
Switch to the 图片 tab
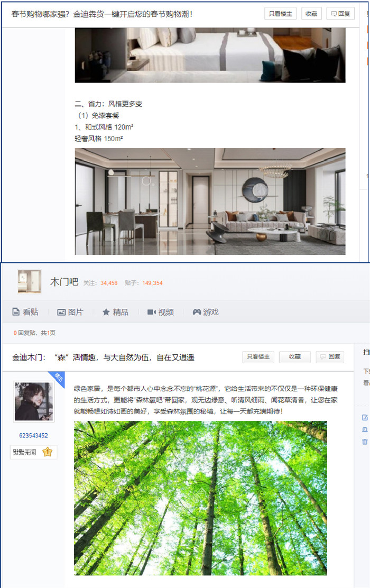70,312
